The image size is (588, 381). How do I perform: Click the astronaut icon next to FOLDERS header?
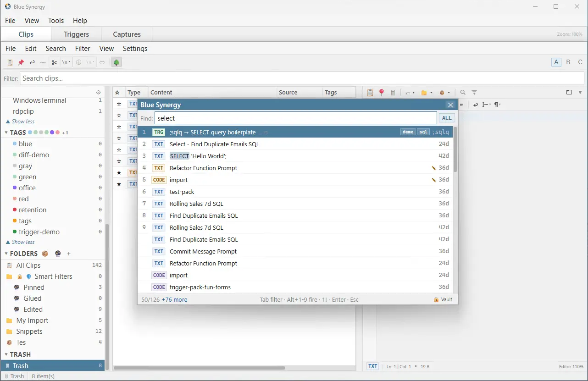[x=58, y=254]
